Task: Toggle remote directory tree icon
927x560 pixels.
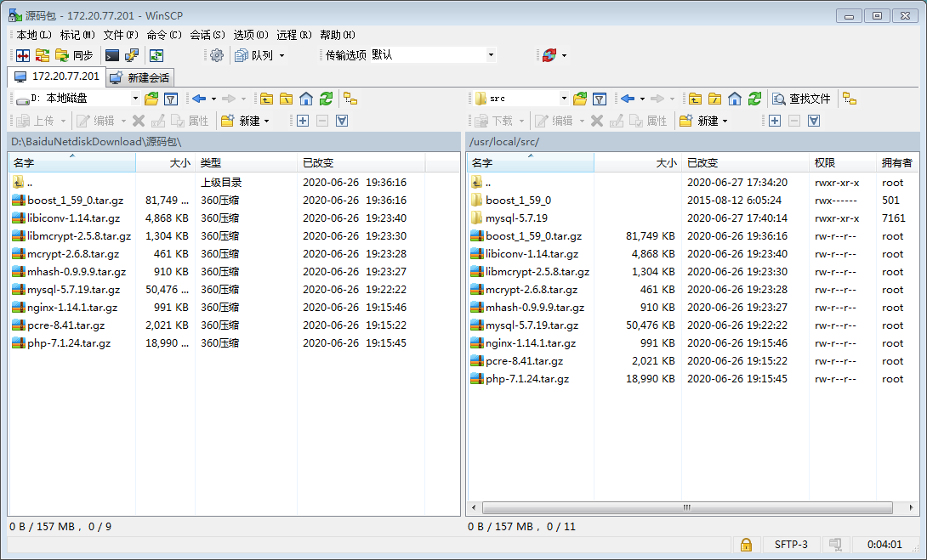Action: (x=850, y=99)
